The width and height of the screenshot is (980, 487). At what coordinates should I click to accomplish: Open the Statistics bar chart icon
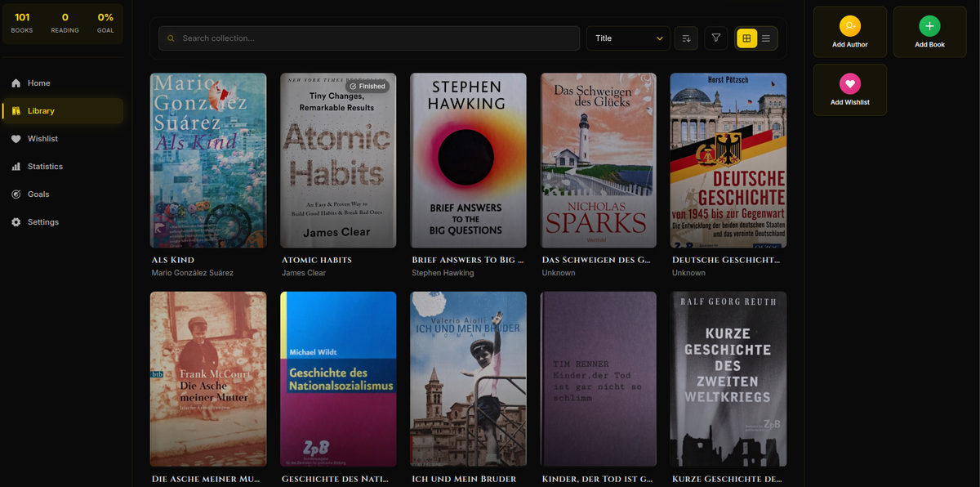[16, 167]
